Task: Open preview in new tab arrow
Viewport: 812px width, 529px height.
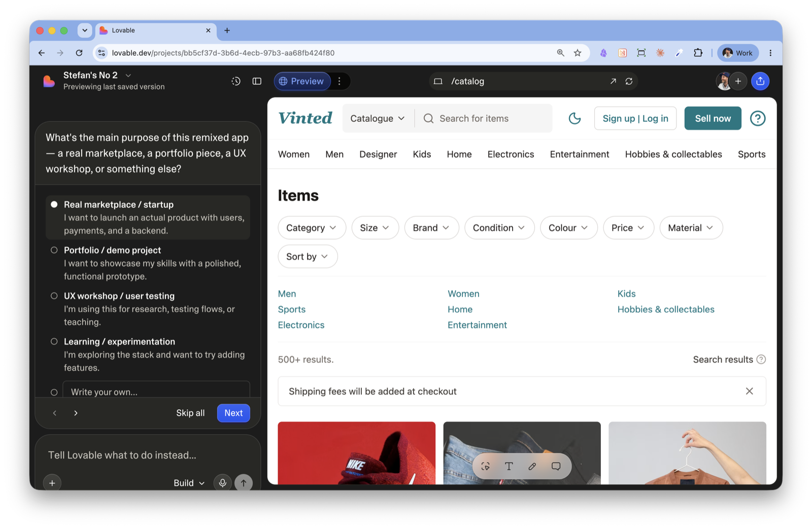Action: click(x=613, y=81)
